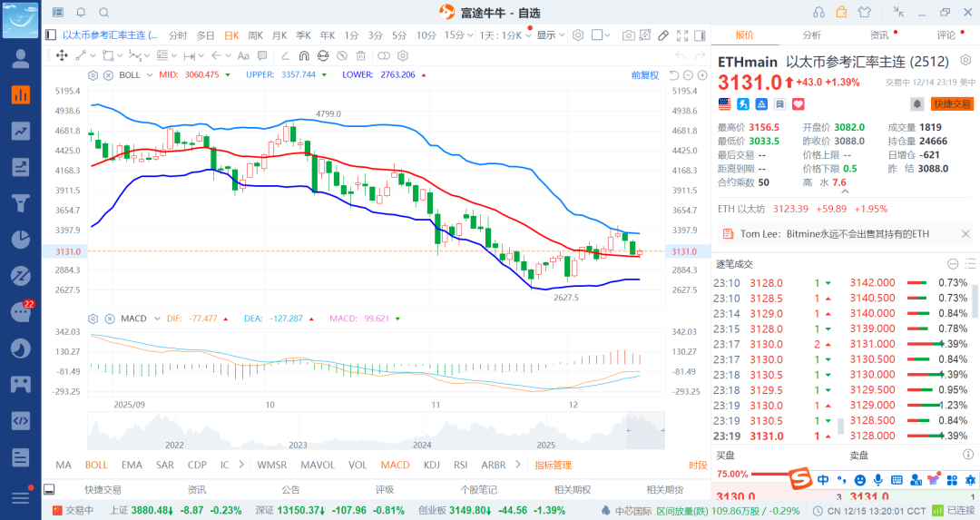Click the 逐笔成交 list scrollbar
980x520 pixels.
click(975, 301)
